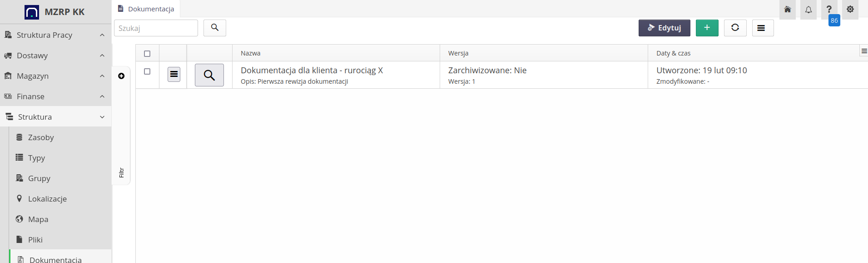Image resolution: width=868 pixels, height=263 pixels.
Task: Focus the Szukaj search field
Action: click(156, 28)
